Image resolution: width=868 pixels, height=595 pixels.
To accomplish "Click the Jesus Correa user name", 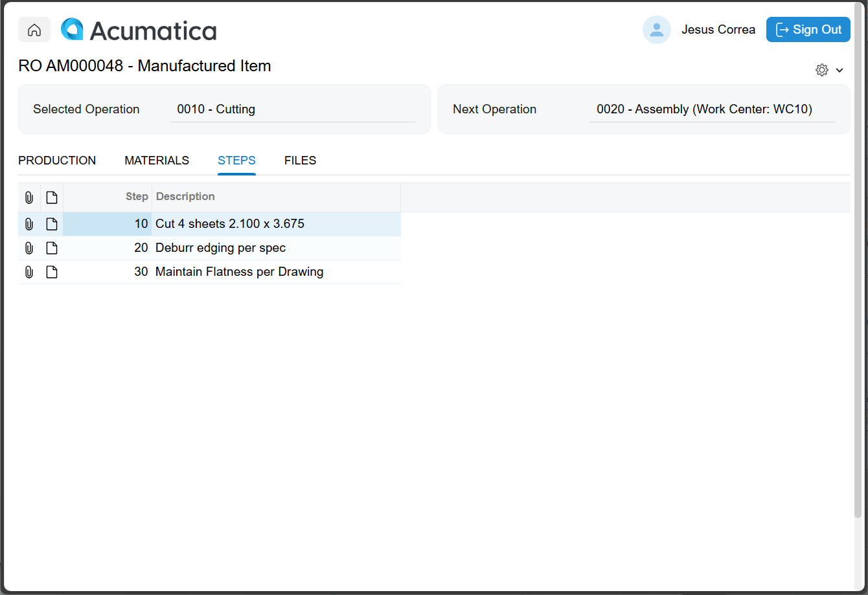I will point(718,30).
